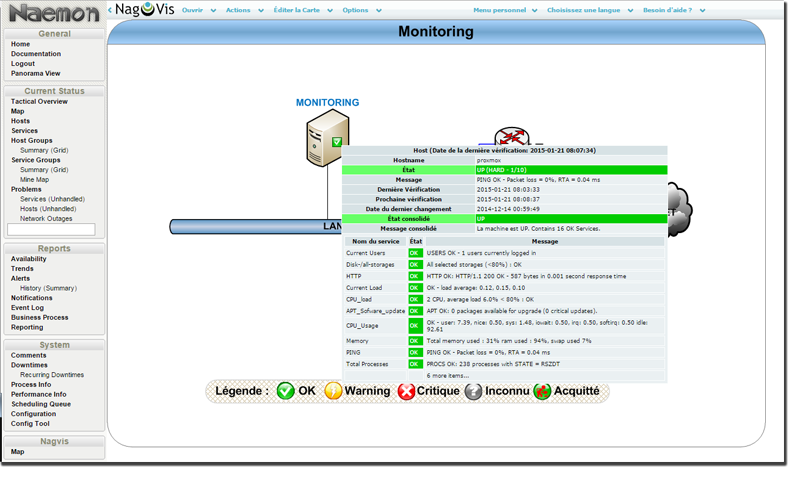
Task: Click the Internet cloud icon
Action: [680, 209]
